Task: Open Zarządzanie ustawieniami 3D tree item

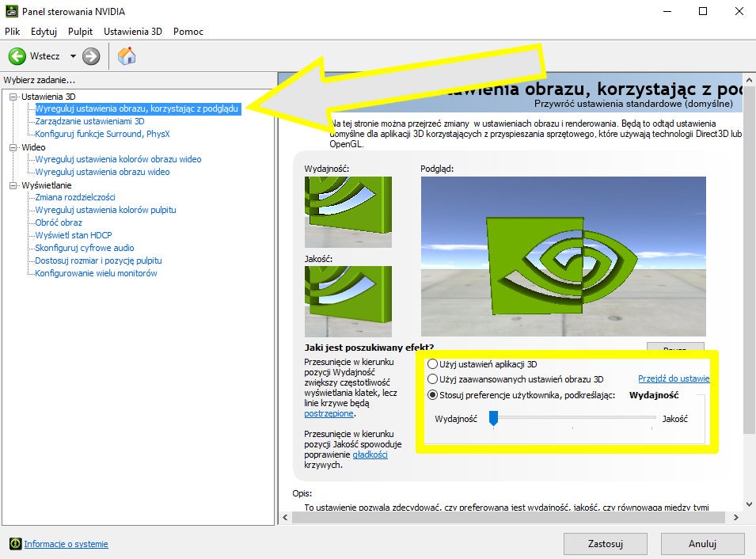Action: coord(89,121)
